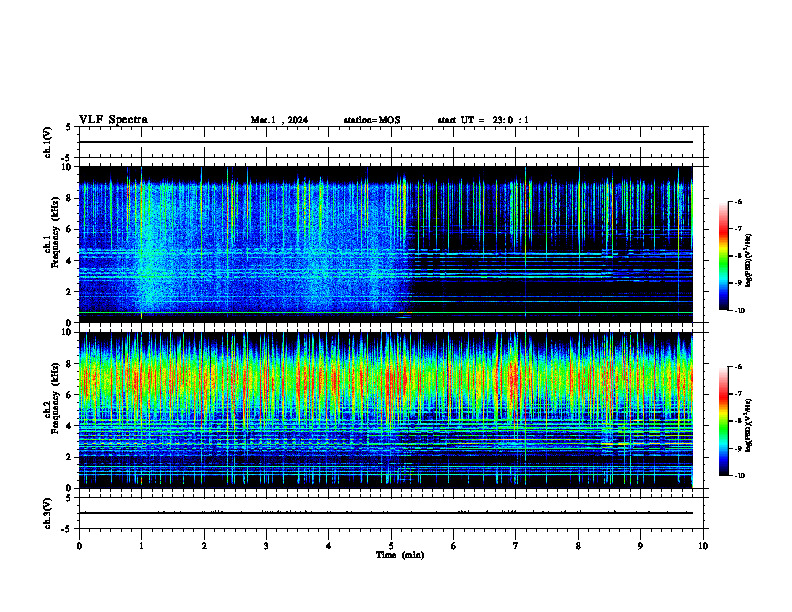792x612 pixels.
Task: Click the time axis tick label "8"
Action: pyautogui.click(x=578, y=546)
